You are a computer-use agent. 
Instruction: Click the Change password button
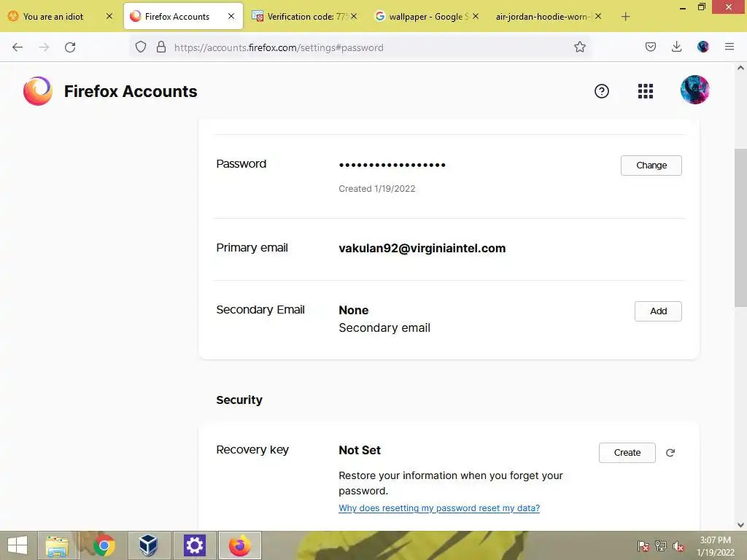tap(651, 166)
